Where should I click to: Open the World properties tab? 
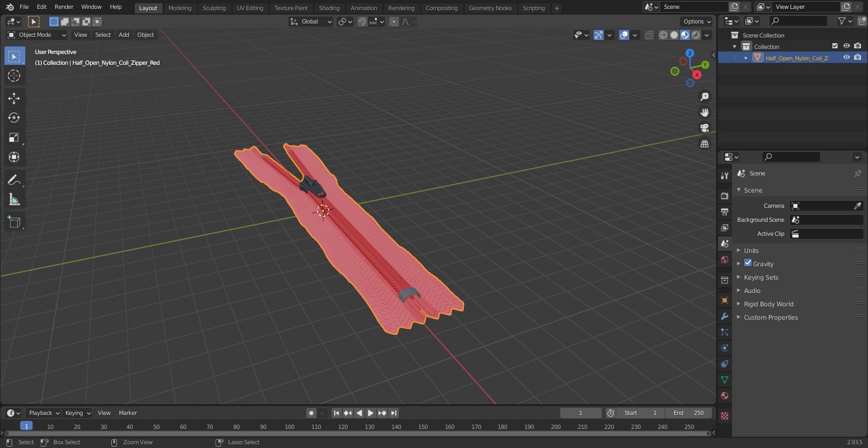click(724, 259)
